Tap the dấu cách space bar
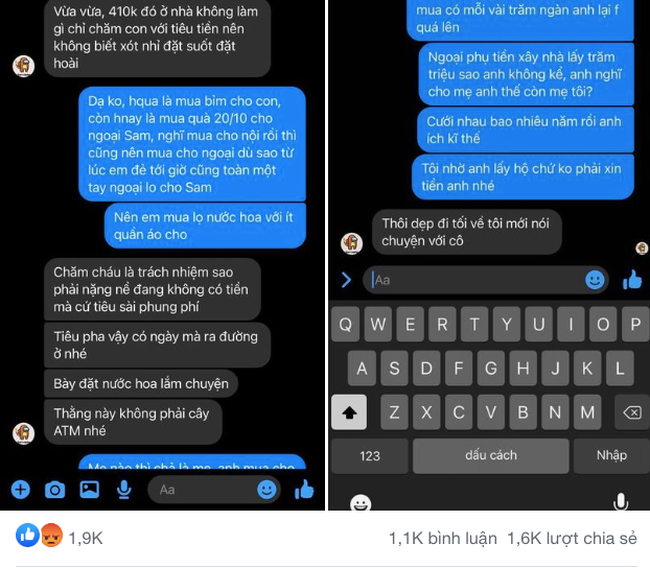 click(x=491, y=456)
